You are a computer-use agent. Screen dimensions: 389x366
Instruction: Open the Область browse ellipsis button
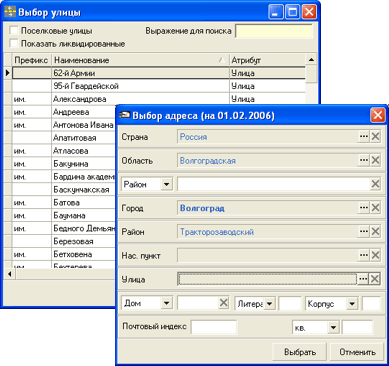coord(364,160)
